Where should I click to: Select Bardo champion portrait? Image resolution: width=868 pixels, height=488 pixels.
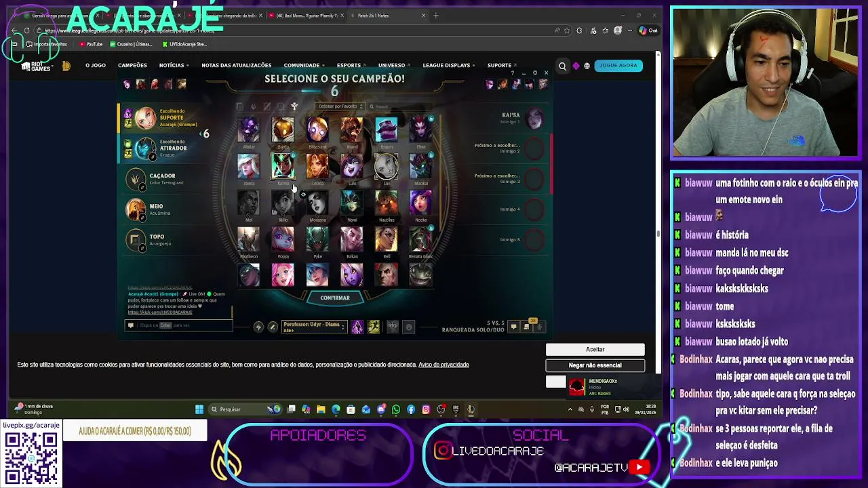tap(283, 129)
